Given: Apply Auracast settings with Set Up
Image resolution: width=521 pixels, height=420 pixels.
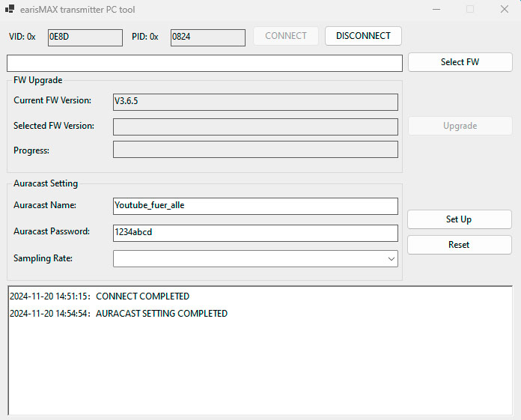Looking at the screenshot, I should (x=459, y=219).
